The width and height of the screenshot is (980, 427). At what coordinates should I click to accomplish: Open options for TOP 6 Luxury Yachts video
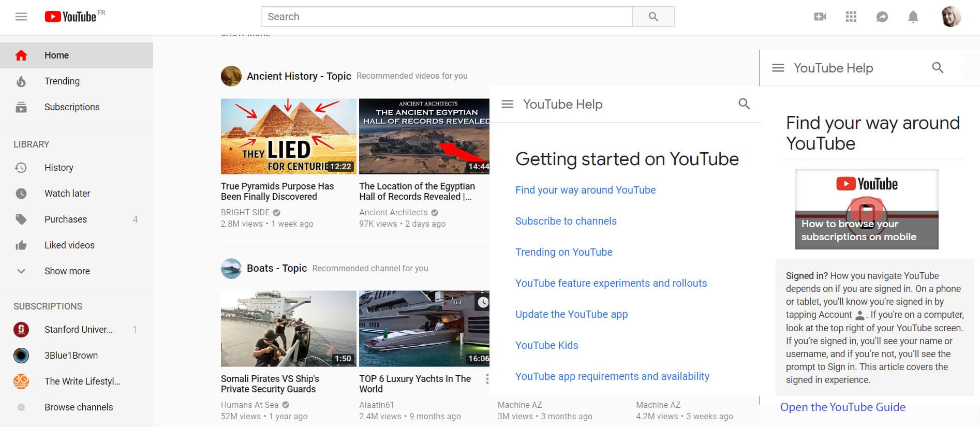pyautogui.click(x=486, y=379)
